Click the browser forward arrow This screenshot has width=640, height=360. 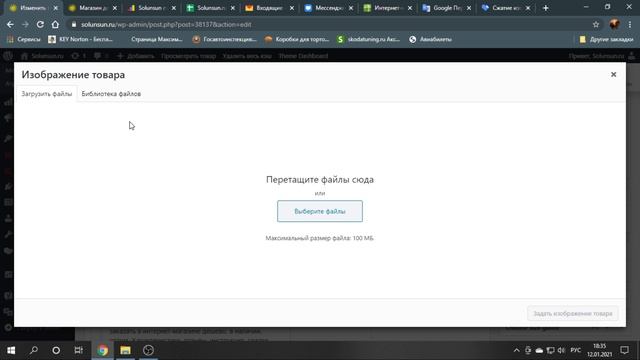click(x=25, y=24)
